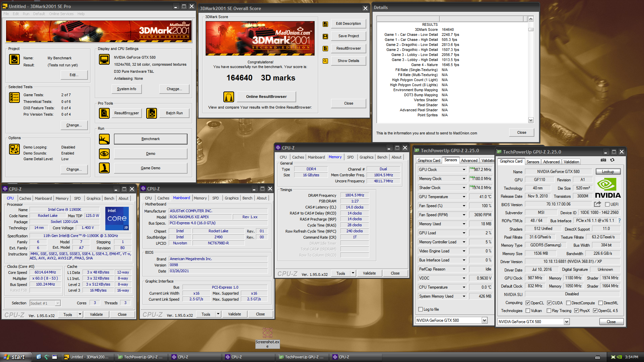Open the Screenshot.exe desktop icon
The height and width of the screenshot is (362, 644).
pos(267,338)
